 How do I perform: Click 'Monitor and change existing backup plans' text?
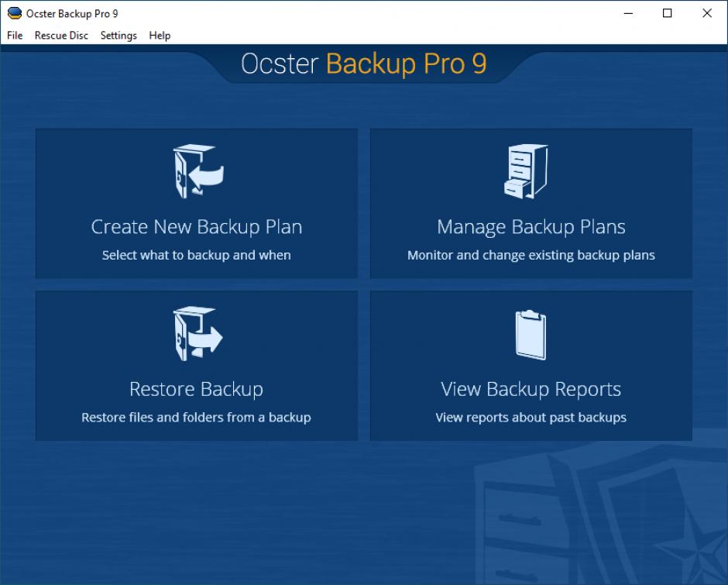(531, 255)
